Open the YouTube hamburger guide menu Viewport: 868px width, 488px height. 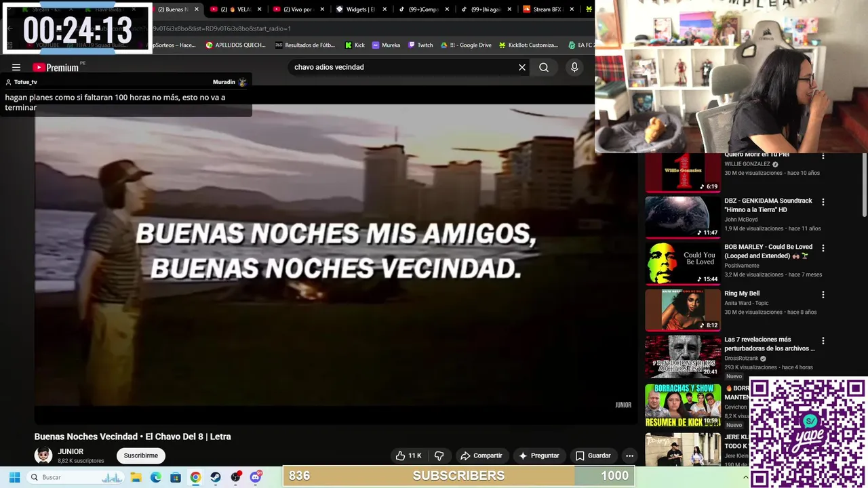16,67
